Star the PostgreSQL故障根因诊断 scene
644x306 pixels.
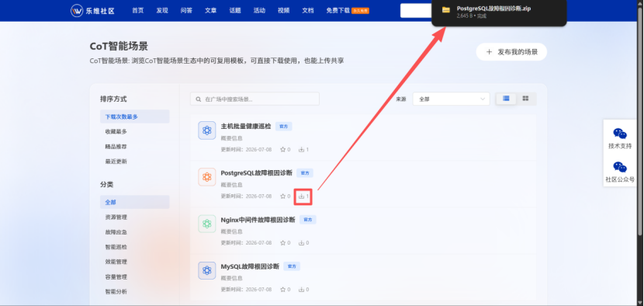[282, 196]
